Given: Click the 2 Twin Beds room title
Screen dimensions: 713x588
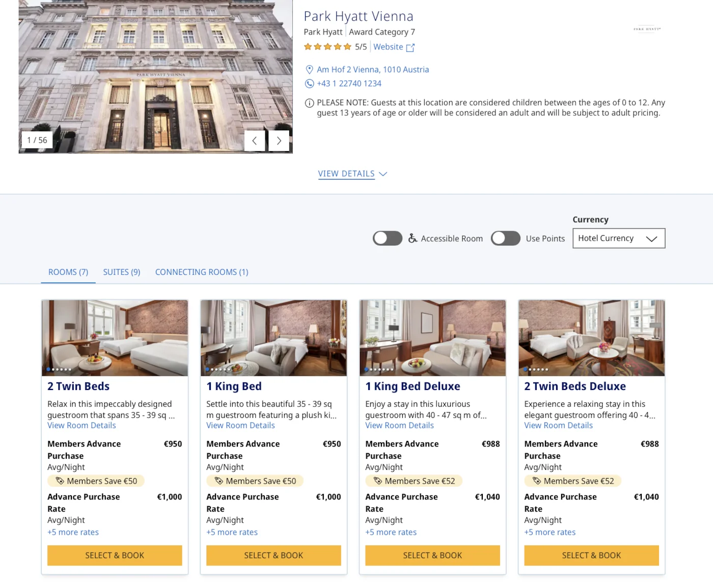Looking at the screenshot, I should click(x=78, y=386).
